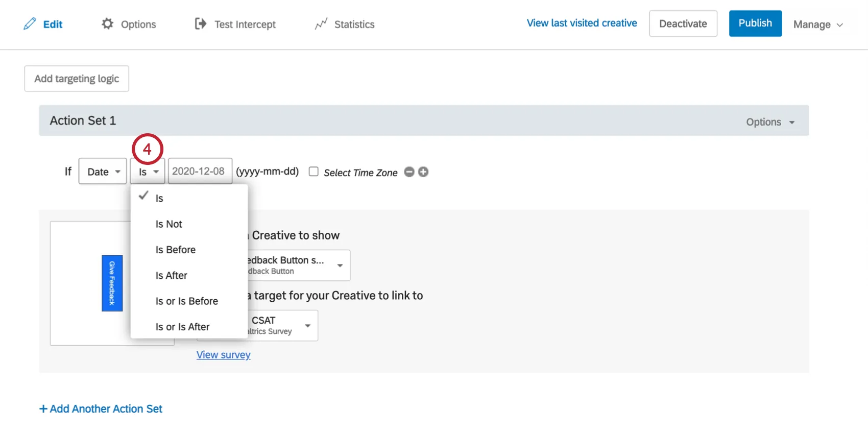Add a condition with the plus icon

tap(423, 172)
